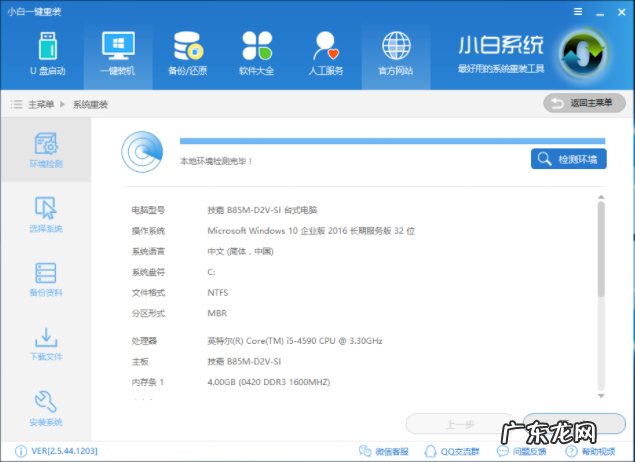
Task: Click the VER[2.5.44.1203] version text
Action: pyautogui.click(x=64, y=451)
